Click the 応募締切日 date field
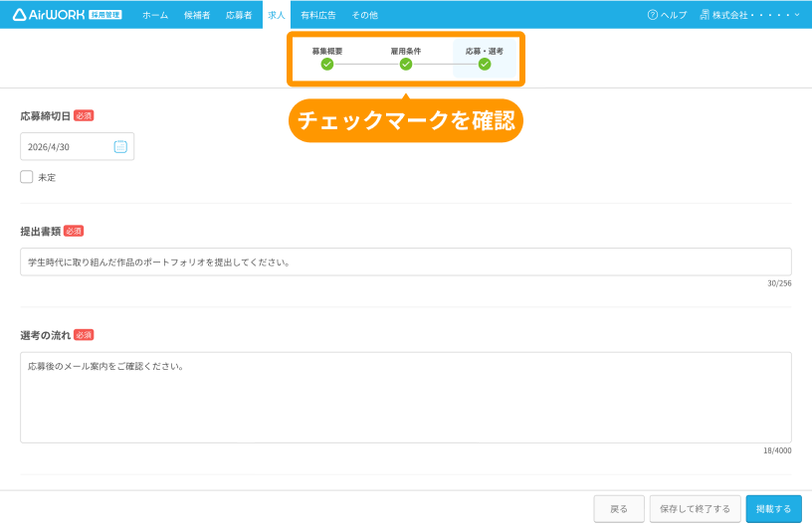The width and height of the screenshot is (812, 528). [78, 146]
